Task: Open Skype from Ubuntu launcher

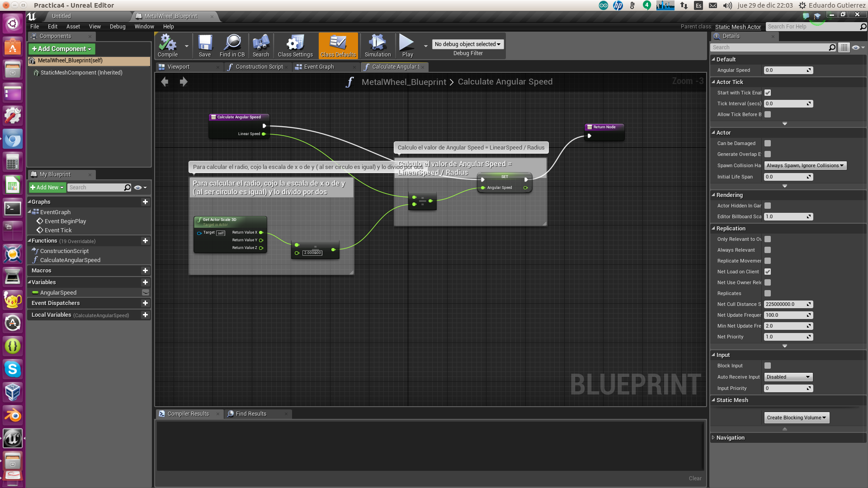Action: click(13, 369)
